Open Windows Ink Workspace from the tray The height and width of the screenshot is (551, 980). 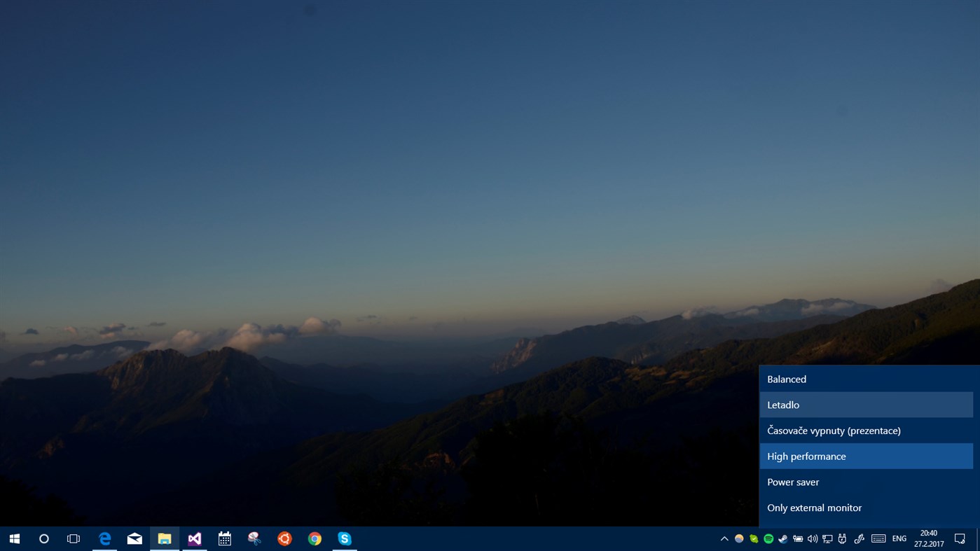[859, 538]
